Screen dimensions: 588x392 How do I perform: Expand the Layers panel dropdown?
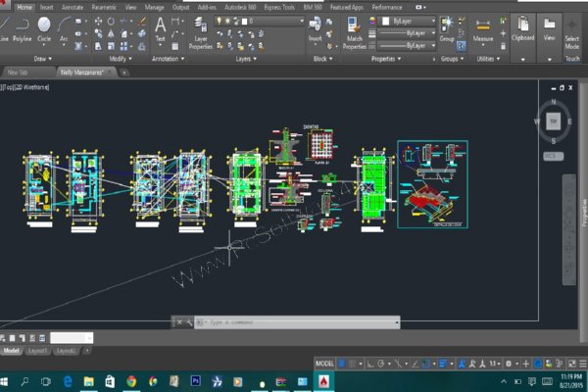pyautogui.click(x=246, y=59)
